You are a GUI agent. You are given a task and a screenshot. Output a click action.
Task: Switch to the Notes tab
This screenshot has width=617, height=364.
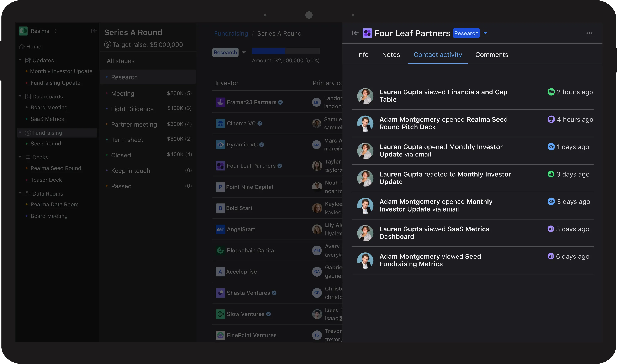pyautogui.click(x=391, y=54)
